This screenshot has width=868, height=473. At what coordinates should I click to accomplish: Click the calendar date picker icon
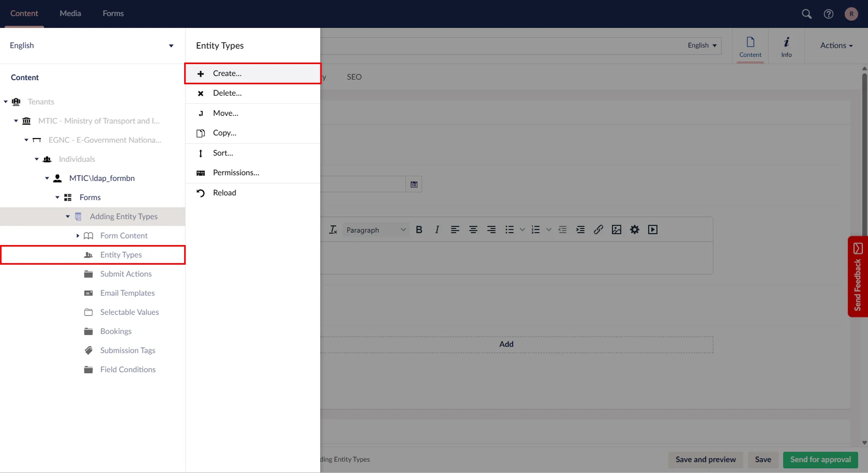click(414, 185)
